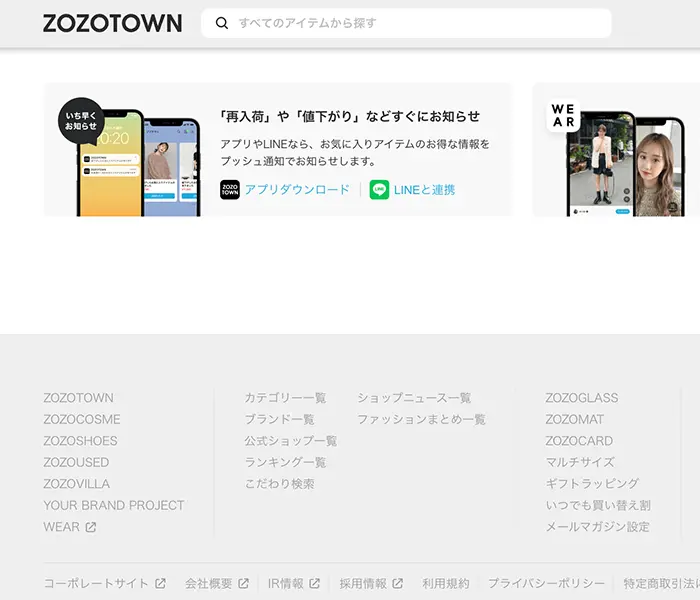Open いつでも買い替え割 link
This screenshot has width=700, height=600.
[x=598, y=505]
